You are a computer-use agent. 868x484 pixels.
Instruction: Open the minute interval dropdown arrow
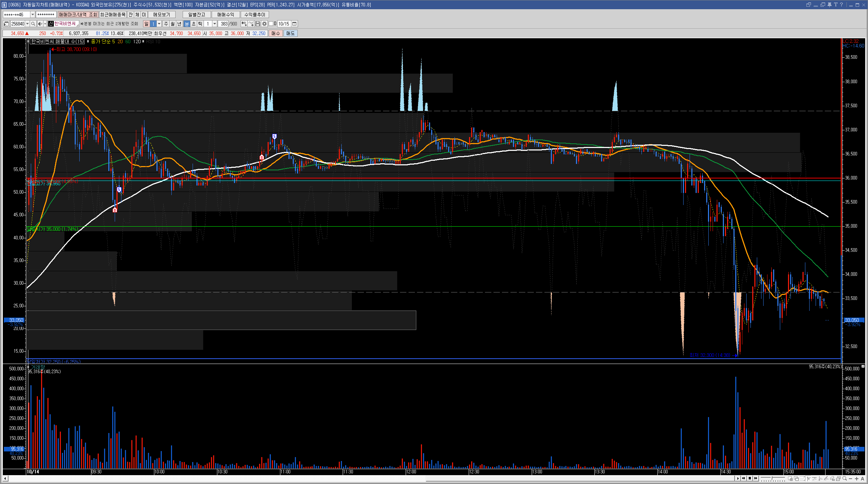pos(215,24)
